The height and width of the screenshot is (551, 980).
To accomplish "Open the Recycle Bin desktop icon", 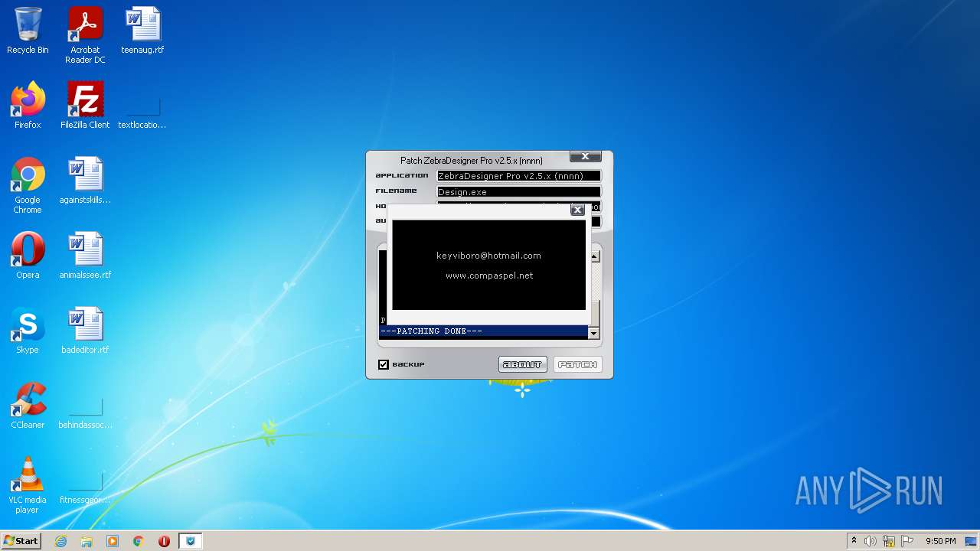I will tap(28, 31).
